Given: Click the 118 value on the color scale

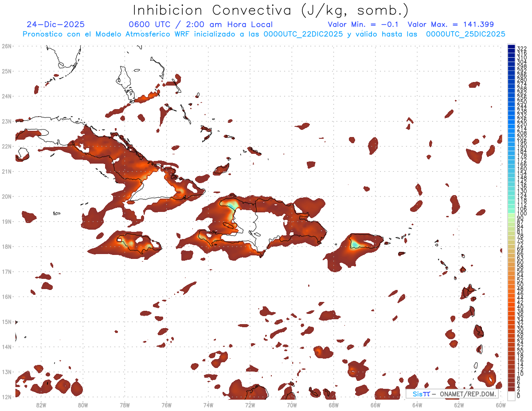Looking at the screenshot, I should pos(522,200).
